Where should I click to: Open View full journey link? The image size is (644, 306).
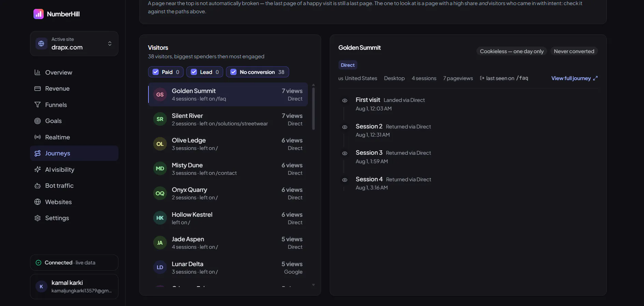(574, 78)
